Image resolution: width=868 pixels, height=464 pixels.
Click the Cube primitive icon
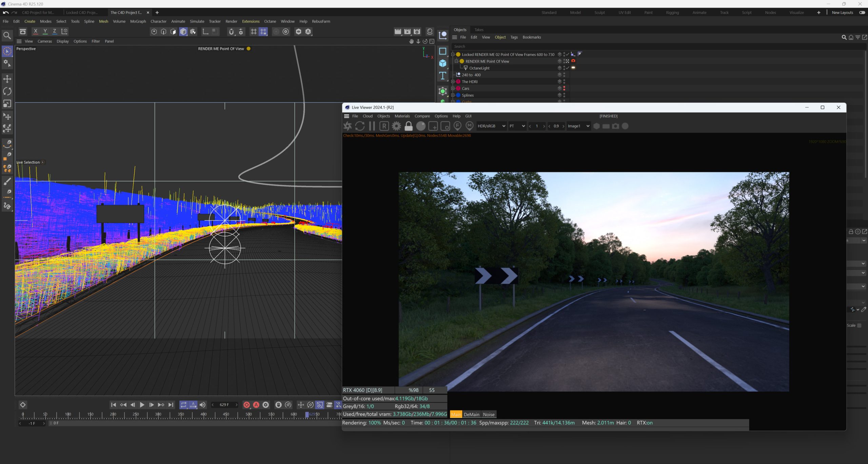point(442,63)
